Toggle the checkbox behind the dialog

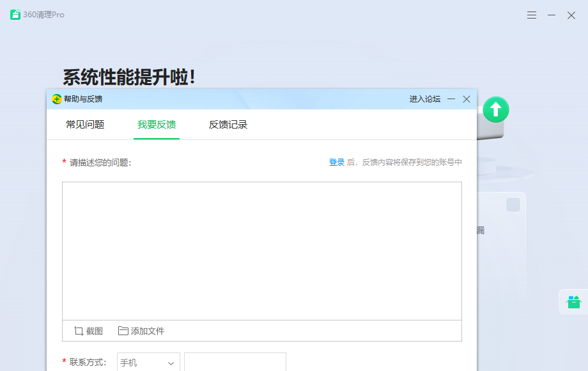click(x=513, y=205)
